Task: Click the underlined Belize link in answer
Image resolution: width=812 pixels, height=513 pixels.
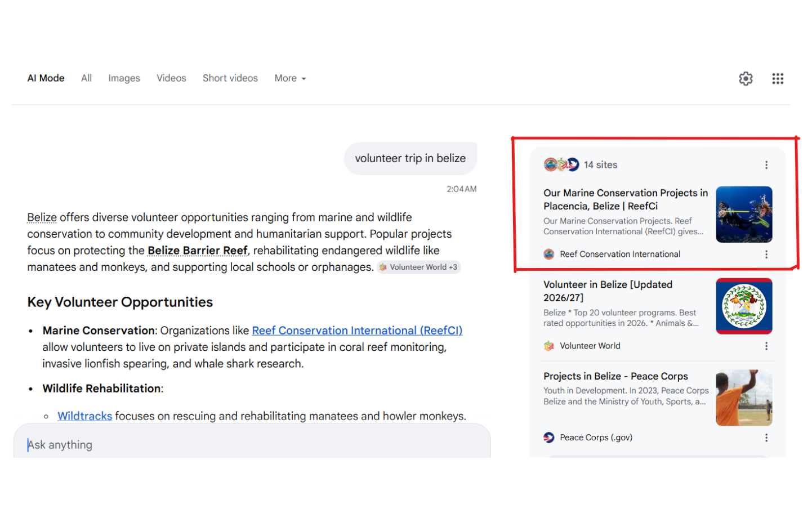Action: click(42, 217)
